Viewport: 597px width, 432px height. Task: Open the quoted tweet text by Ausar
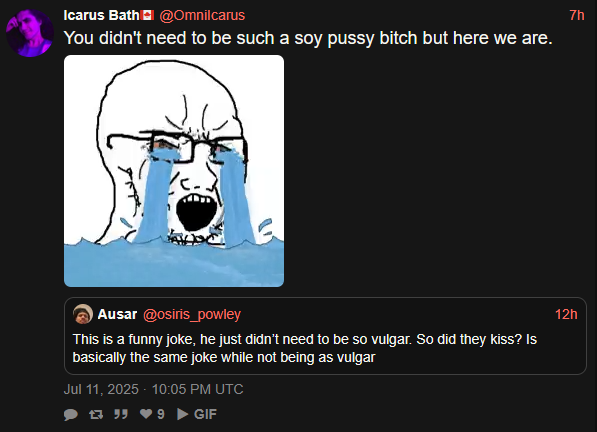coord(305,348)
